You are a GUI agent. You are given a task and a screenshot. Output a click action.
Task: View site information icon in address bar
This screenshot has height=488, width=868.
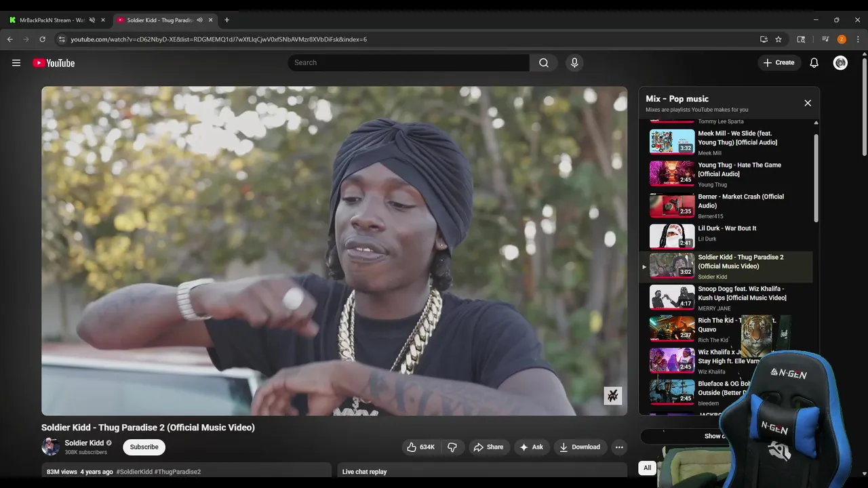coord(62,39)
